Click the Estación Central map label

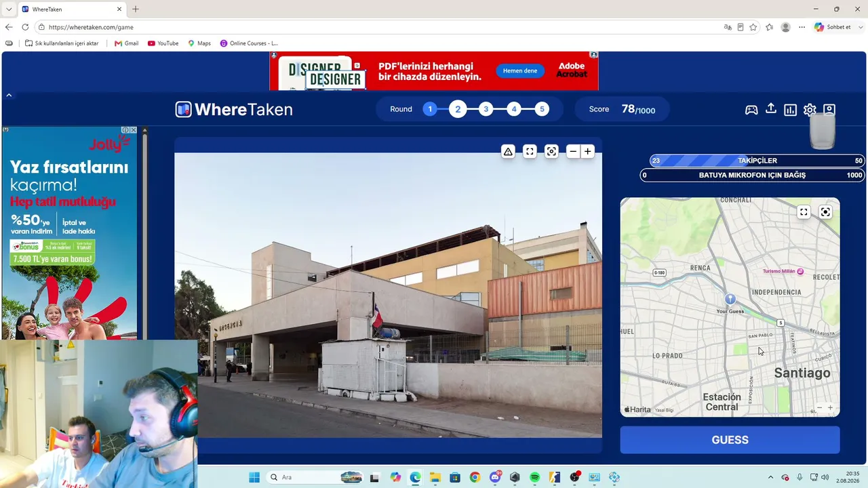pos(722,402)
